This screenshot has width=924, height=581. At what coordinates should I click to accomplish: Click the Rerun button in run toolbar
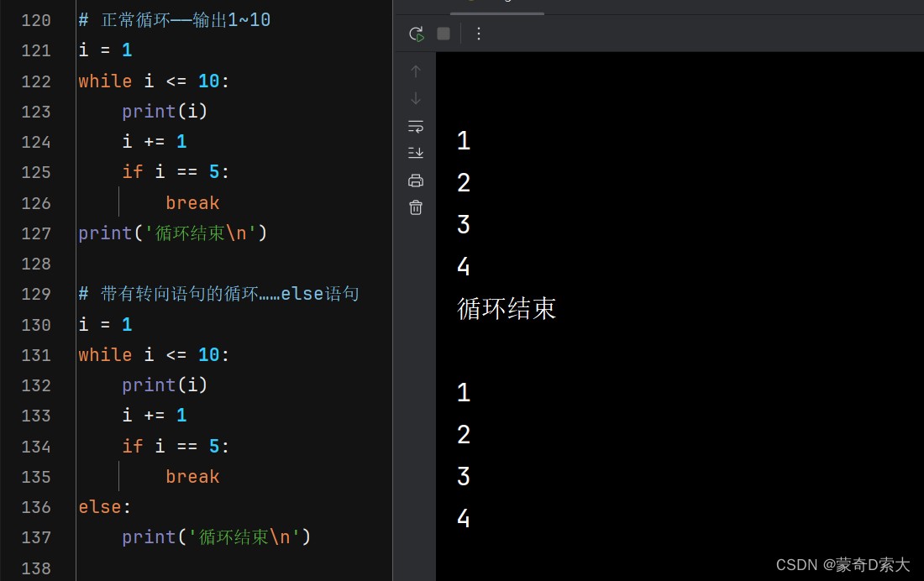pos(416,34)
